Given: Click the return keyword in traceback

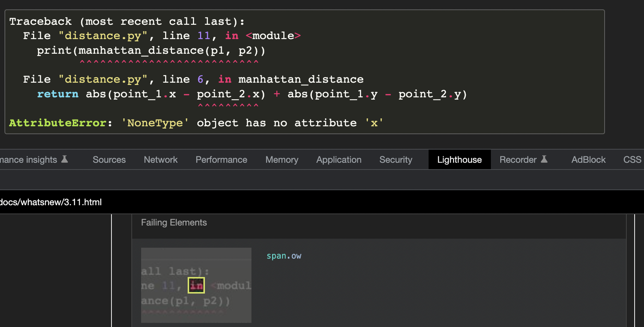Looking at the screenshot, I should [x=58, y=94].
